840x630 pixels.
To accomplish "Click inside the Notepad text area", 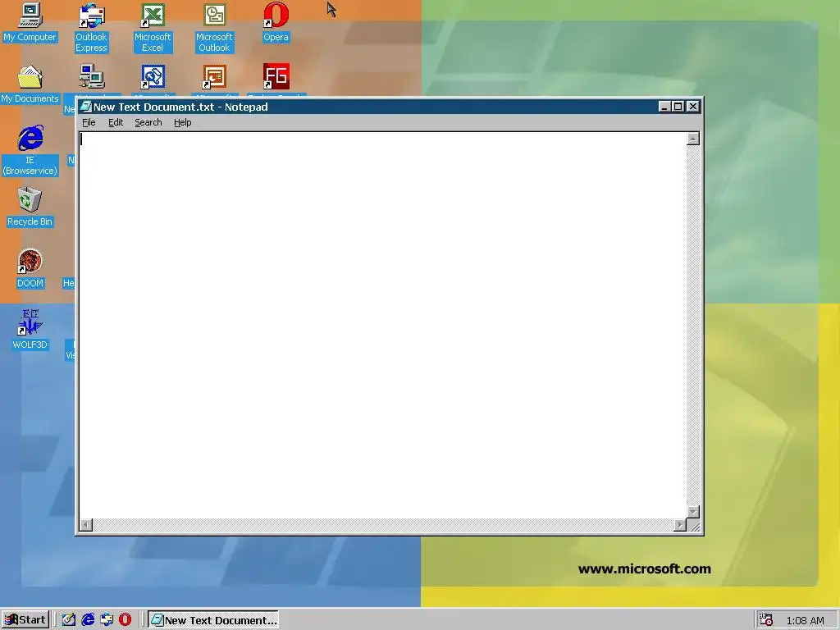I will [383, 325].
